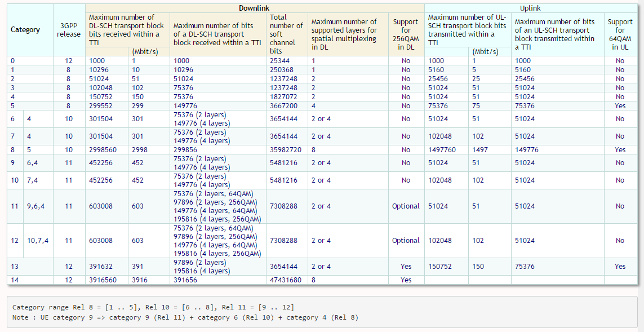644x332 pixels.
Task: Select the Category column header
Action: [x=30, y=30]
